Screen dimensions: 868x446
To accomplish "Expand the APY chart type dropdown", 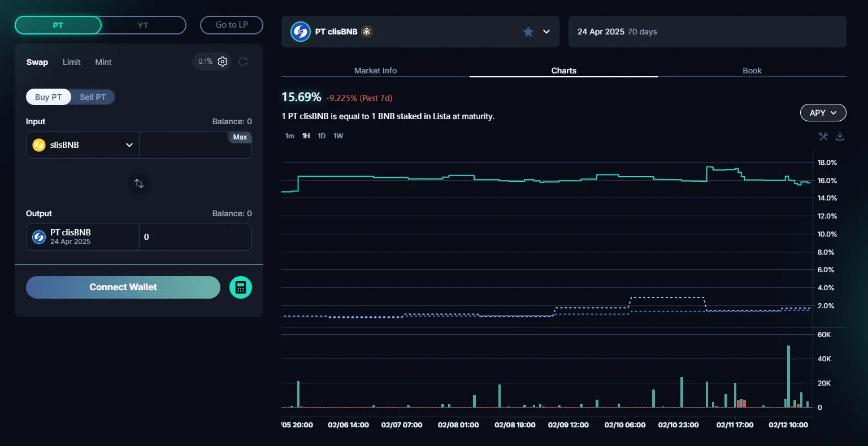I will coord(823,113).
